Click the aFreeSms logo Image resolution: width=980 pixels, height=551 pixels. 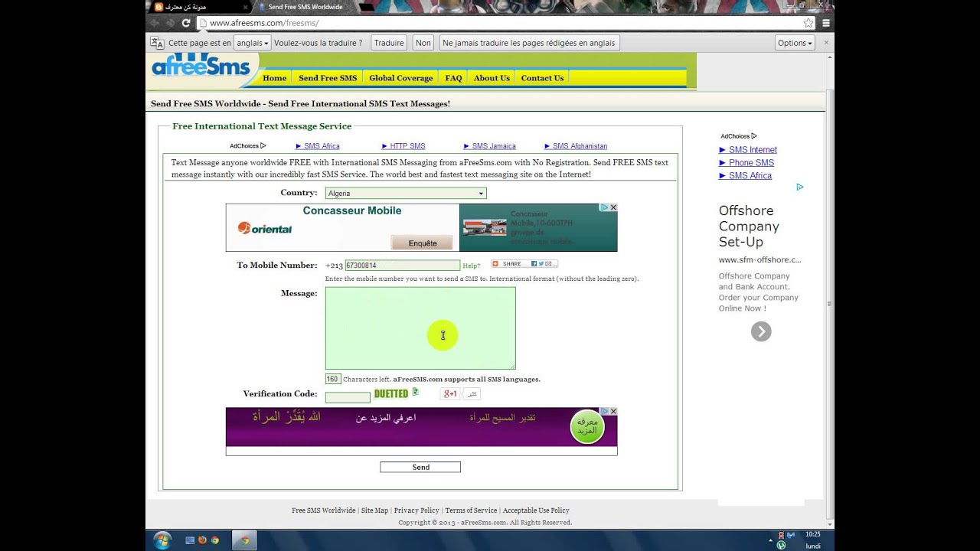[201, 67]
